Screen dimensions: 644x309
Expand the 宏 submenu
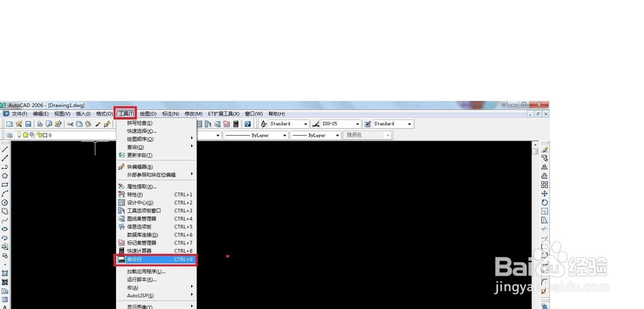pos(157,288)
